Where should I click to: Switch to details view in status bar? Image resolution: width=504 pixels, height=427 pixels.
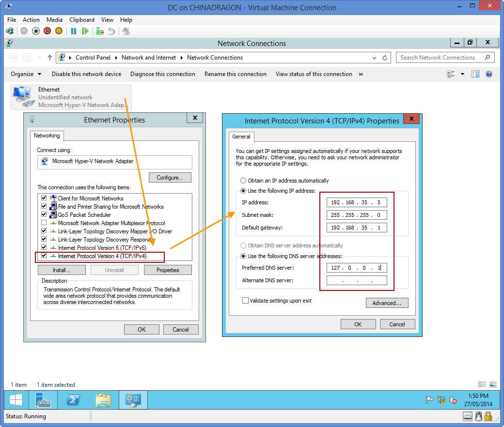pyautogui.click(x=482, y=384)
